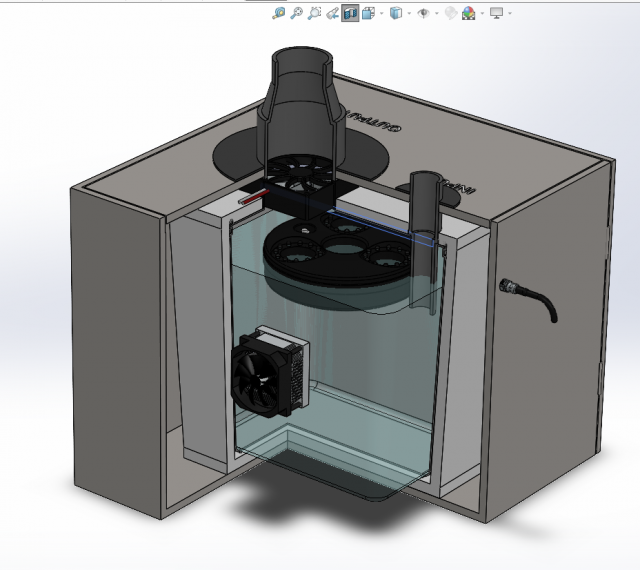Click the View Orientation cube icon
Screen dimensions: 640x570
click(x=368, y=13)
